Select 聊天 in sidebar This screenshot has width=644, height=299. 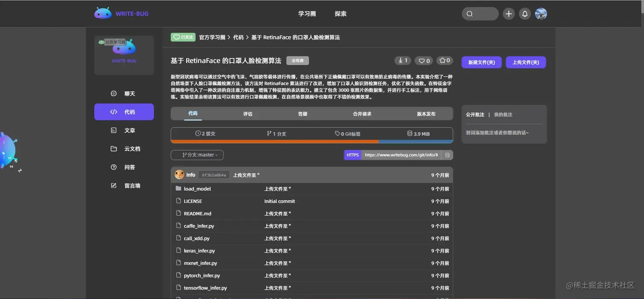pyautogui.click(x=124, y=94)
